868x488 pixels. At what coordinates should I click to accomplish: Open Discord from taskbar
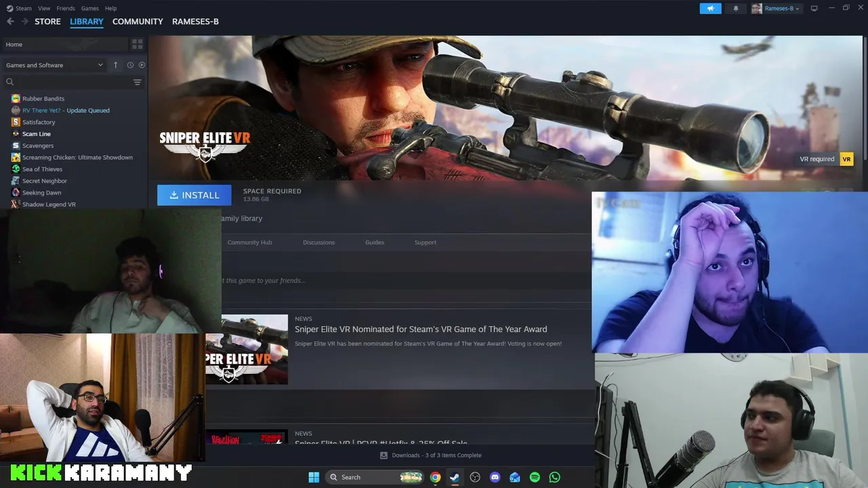(495, 477)
